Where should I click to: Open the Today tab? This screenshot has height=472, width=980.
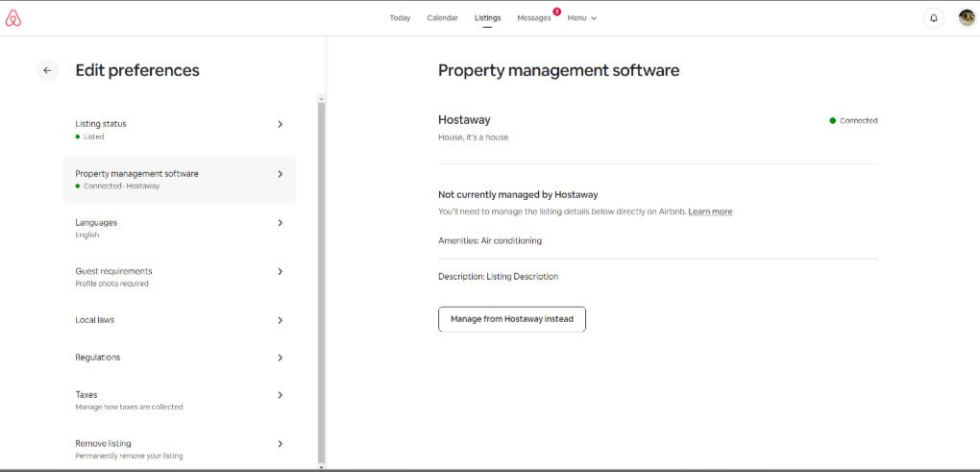(x=400, y=18)
